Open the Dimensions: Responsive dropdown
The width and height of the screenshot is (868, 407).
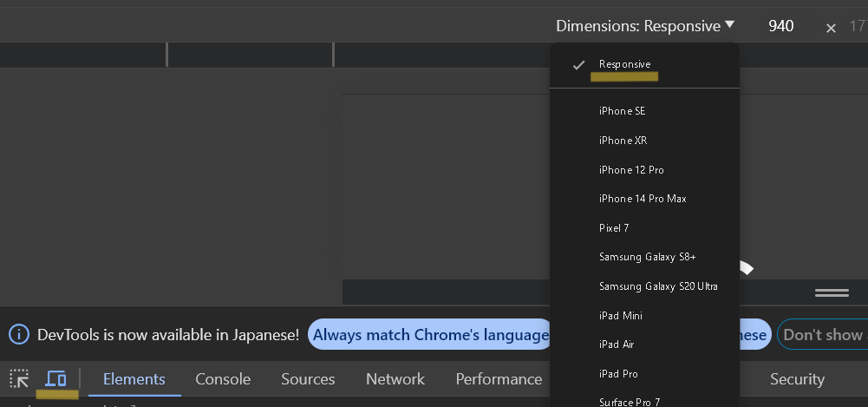[x=645, y=26]
